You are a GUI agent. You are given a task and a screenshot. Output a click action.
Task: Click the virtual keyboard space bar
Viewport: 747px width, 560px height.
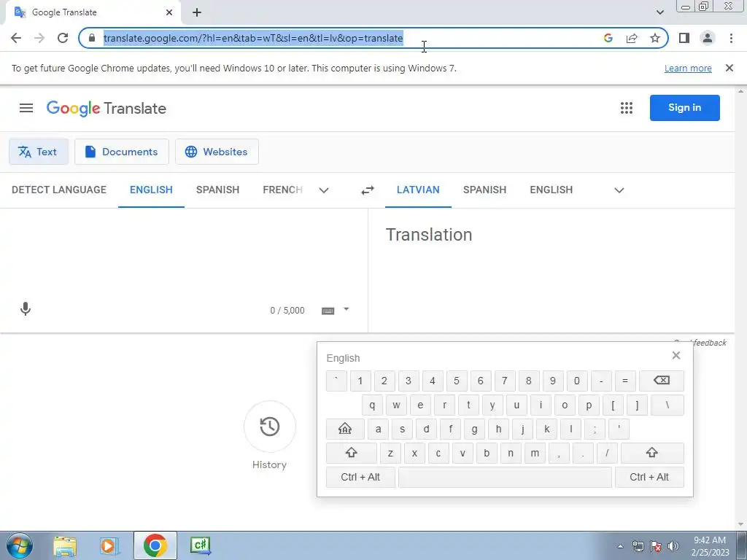click(505, 477)
